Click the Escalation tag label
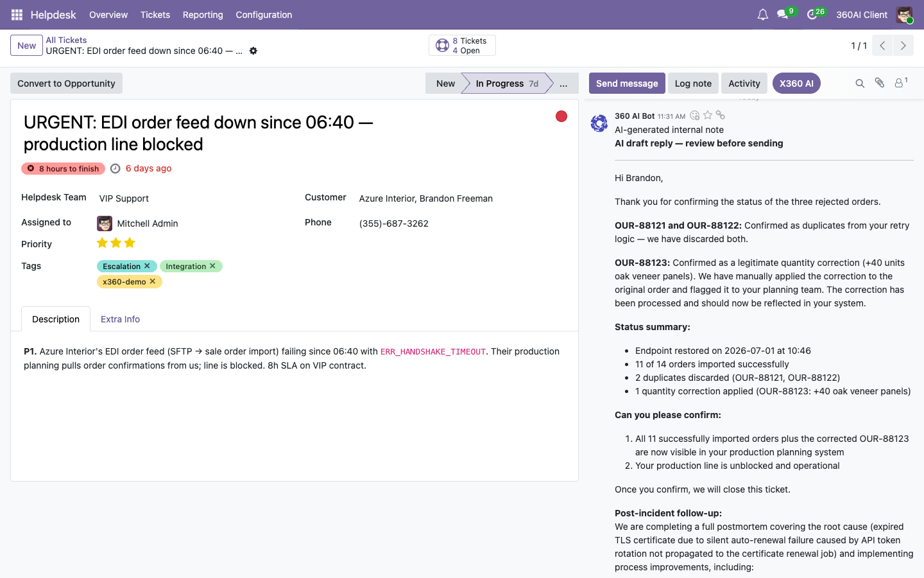This screenshot has width=924, height=578. point(121,266)
